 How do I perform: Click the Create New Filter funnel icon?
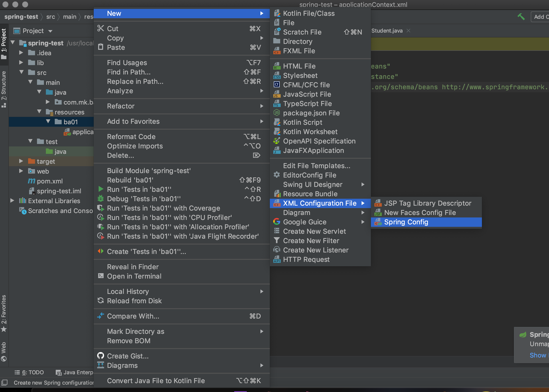(x=277, y=240)
